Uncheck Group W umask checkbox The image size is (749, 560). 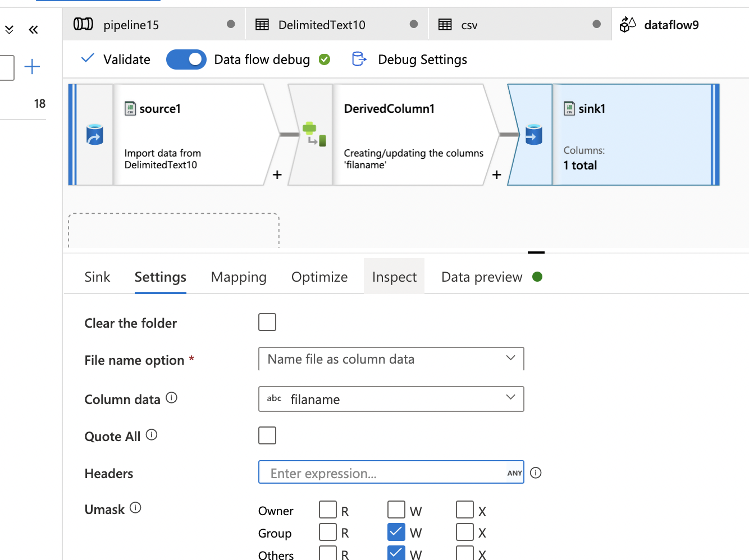(396, 532)
